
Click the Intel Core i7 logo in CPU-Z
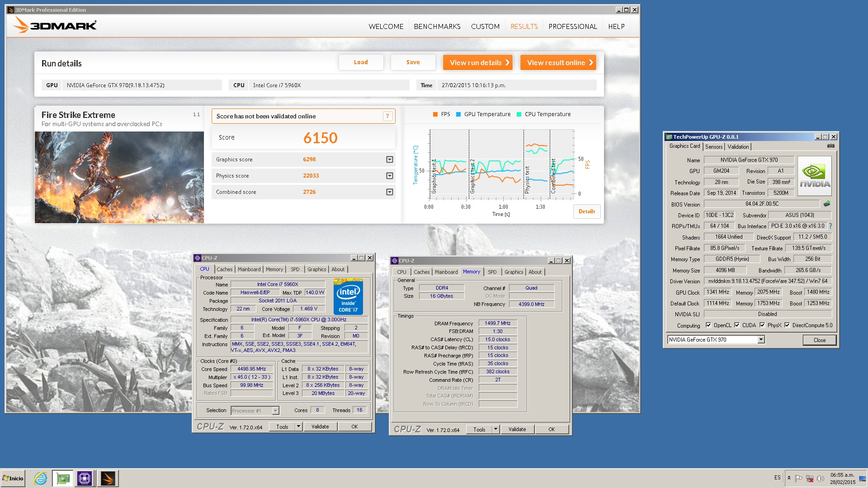348,296
